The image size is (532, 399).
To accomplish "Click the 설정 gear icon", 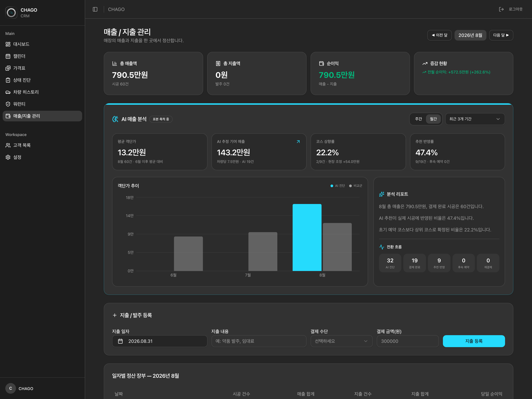I will point(8,157).
